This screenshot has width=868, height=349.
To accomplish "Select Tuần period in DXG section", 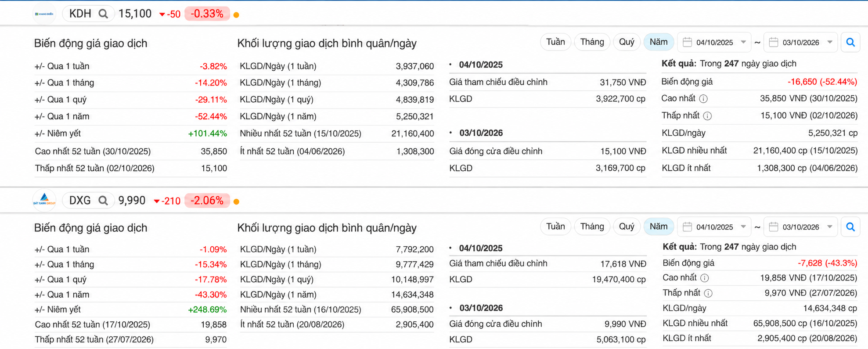I will click(x=555, y=227).
